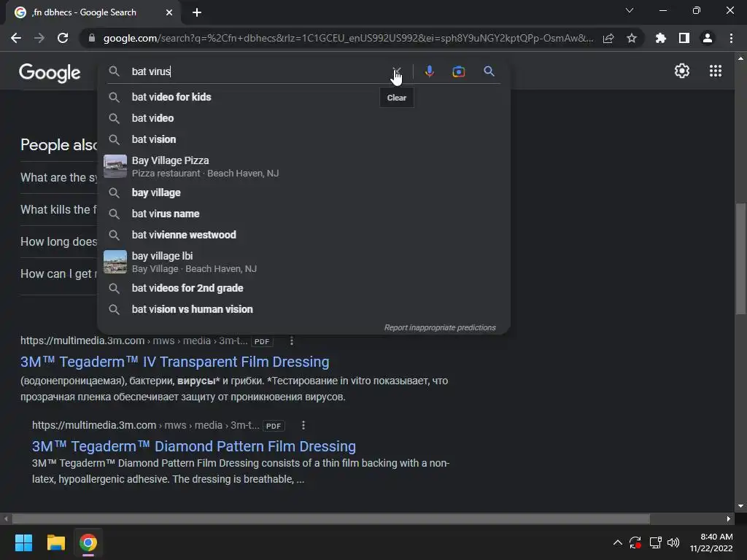The width and height of the screenshot is (747, 560).
Task: Go back to previous page
Action: coord(16,38)
